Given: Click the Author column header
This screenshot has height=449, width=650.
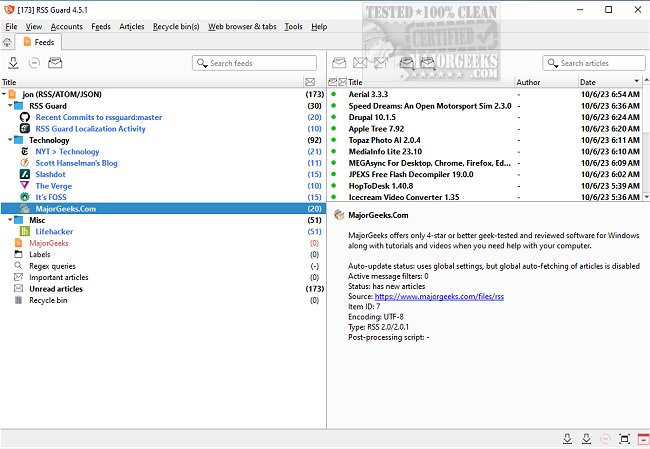Looking at the screenshot, I should [546, 82].
